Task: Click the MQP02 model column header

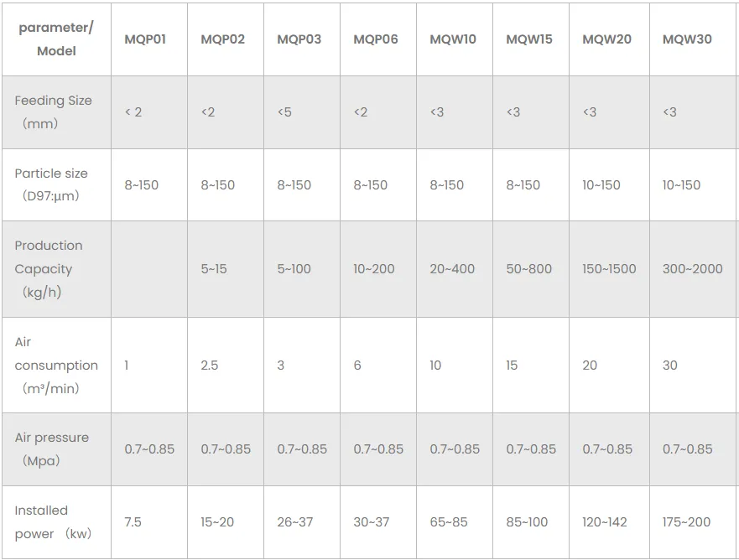Action: (x=222, y=39)
